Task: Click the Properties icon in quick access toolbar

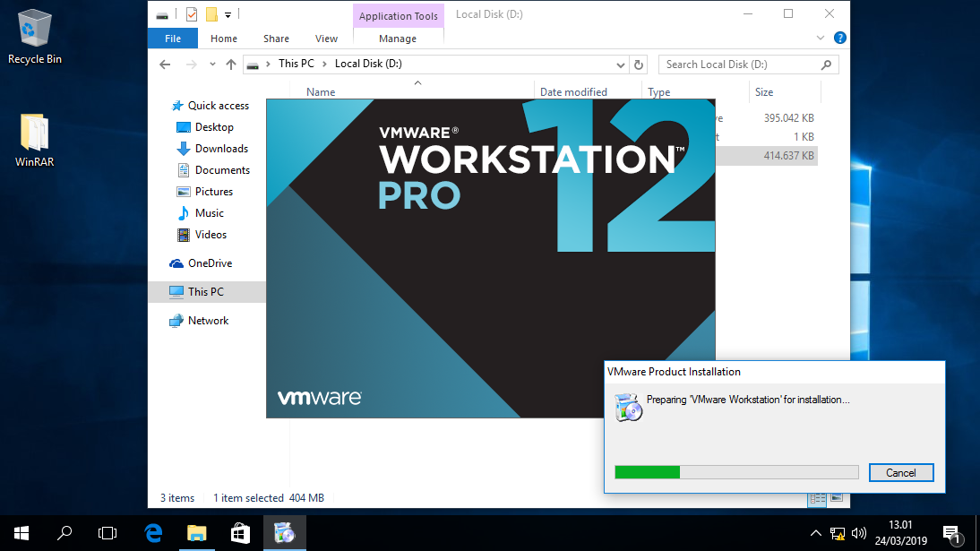Action: click(192, 13)
